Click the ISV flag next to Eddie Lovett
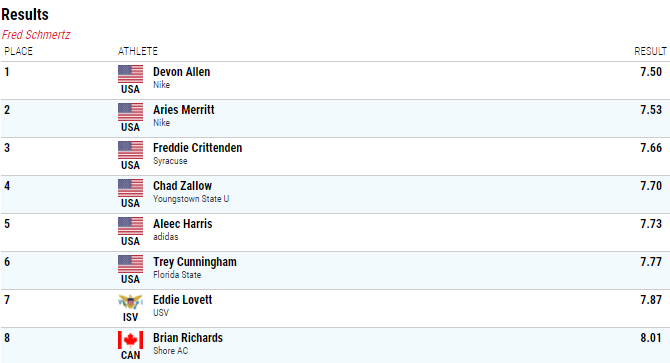This screenshot has width=670, height=363. 130,302
